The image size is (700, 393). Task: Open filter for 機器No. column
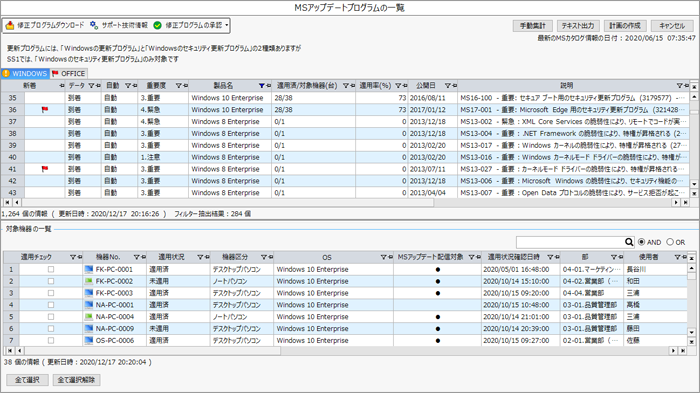click(x=137, y=257)
